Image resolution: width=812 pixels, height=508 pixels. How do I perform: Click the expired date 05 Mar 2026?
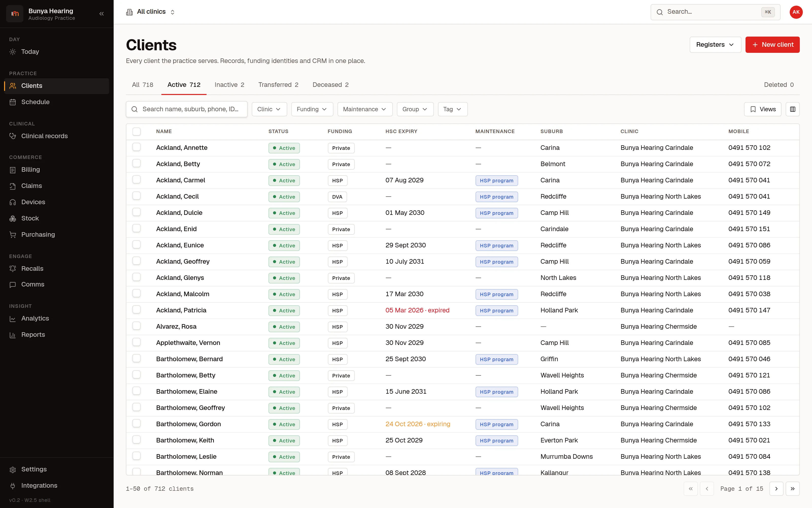(x=417, y=310)
